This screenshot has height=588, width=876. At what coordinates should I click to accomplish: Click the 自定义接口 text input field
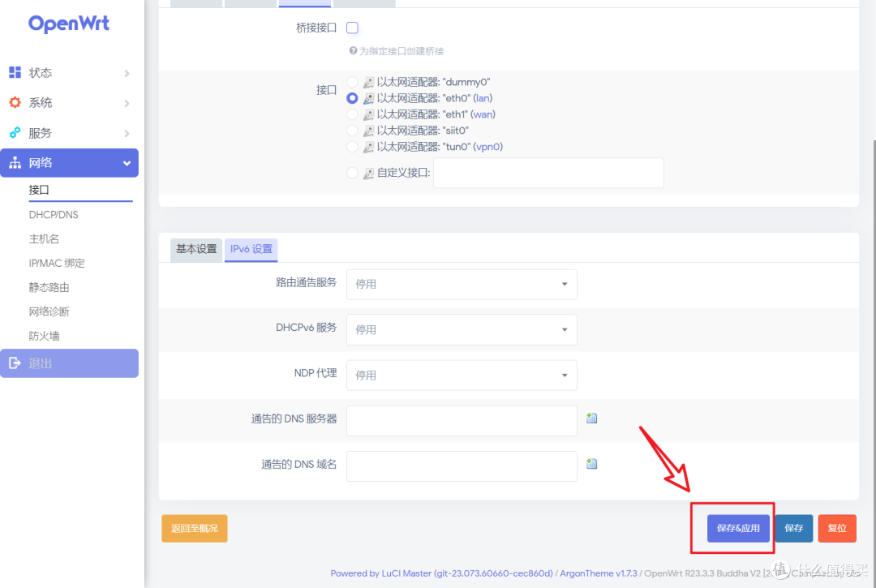click(x=548, y=173)
